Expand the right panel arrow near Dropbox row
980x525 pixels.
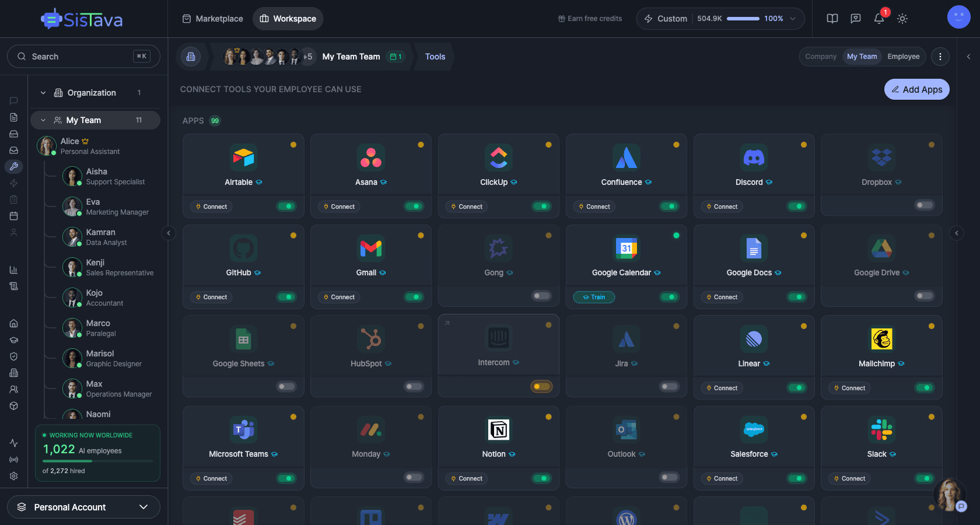[x=957, y=233]
